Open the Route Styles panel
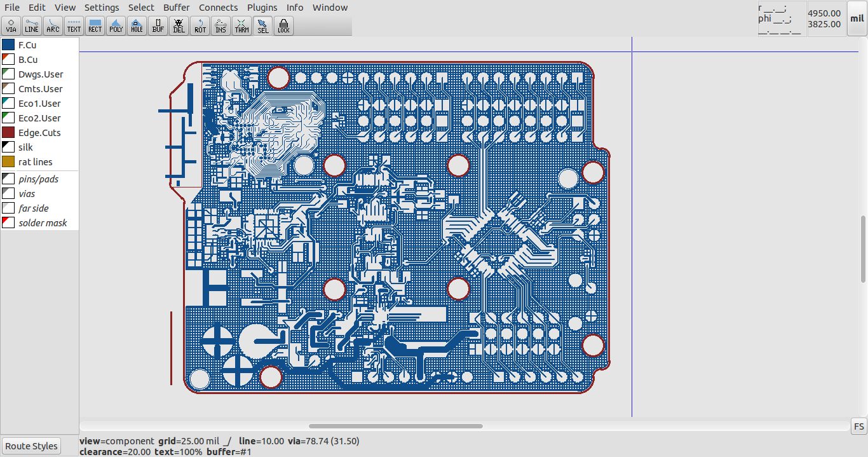The width and height of the screenshot is (868, 457). pyautogui.click(x=31, y=446)
